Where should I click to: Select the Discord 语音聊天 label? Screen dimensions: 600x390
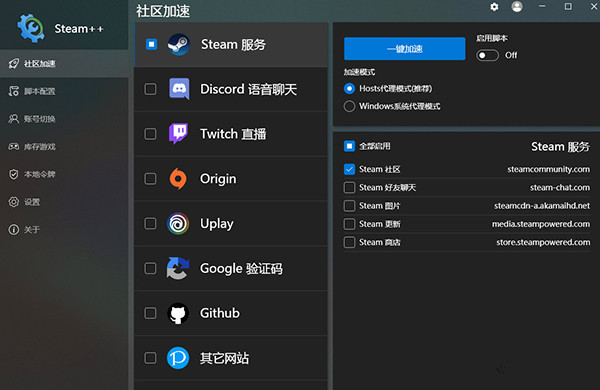248,89
